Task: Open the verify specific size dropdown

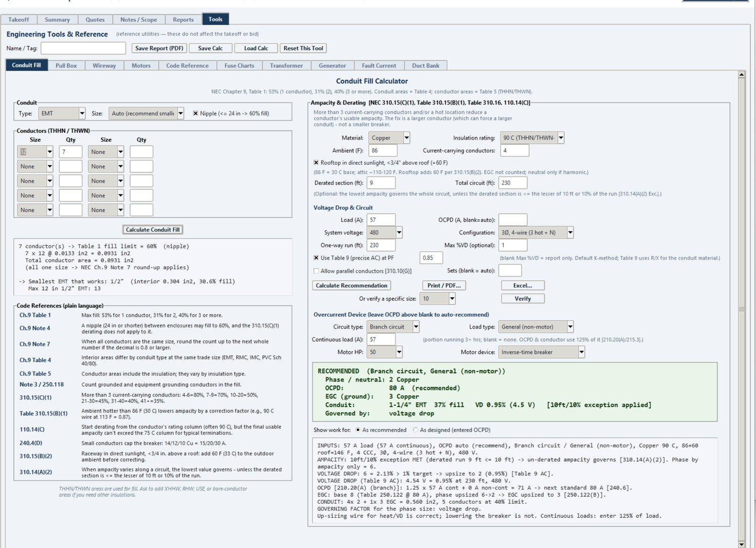Action: pos(438,298)
